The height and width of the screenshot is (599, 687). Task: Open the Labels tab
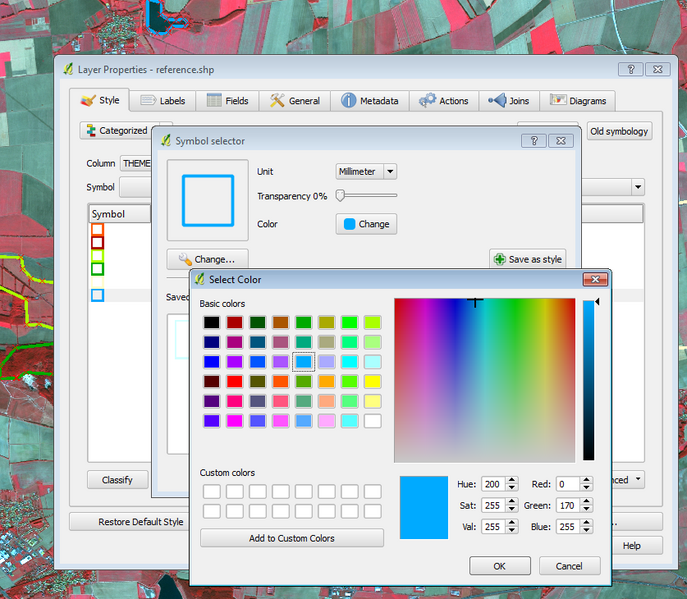click(x=163, y=101)
